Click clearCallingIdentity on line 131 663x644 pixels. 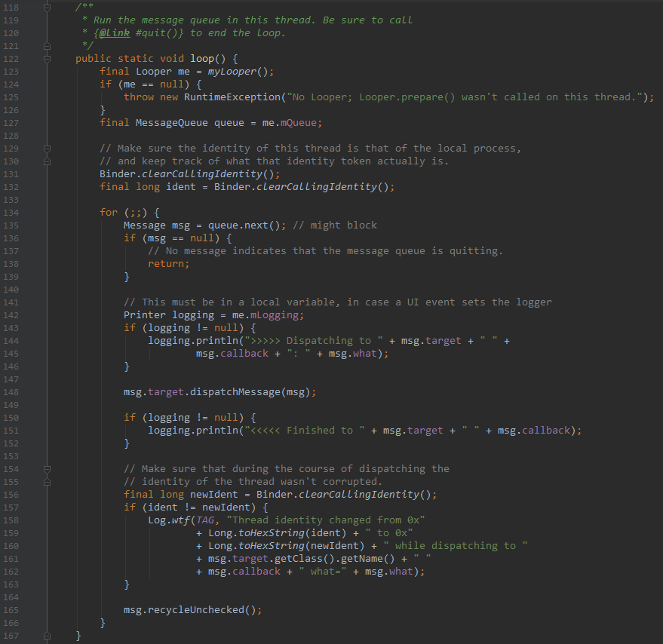click(x=202, y=173)
